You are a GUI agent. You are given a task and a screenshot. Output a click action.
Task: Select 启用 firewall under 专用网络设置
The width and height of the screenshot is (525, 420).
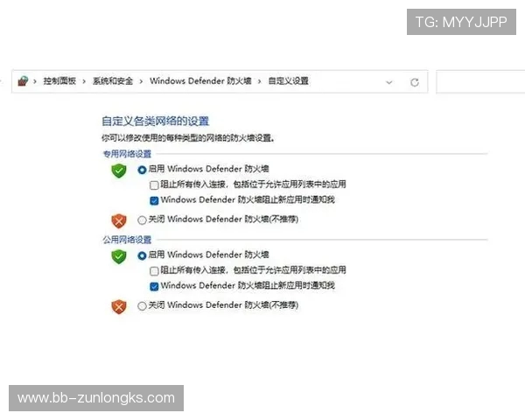point(142,170)
